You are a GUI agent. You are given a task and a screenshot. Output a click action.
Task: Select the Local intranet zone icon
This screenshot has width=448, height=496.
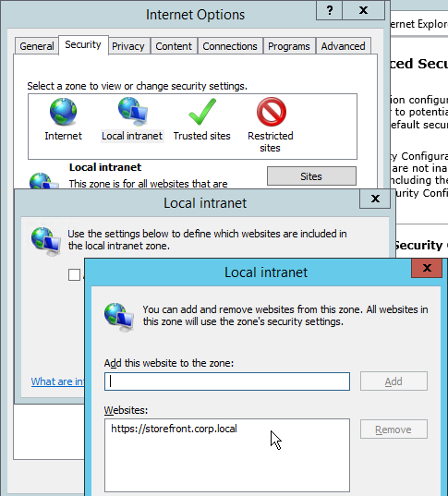(x=133, y=112)
